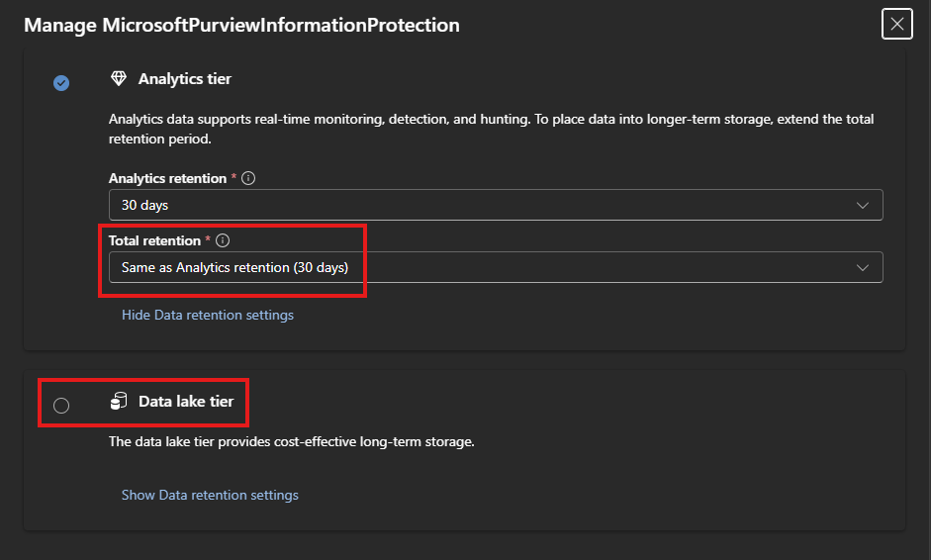Select the Analytics tier radio button

point(61,82)
